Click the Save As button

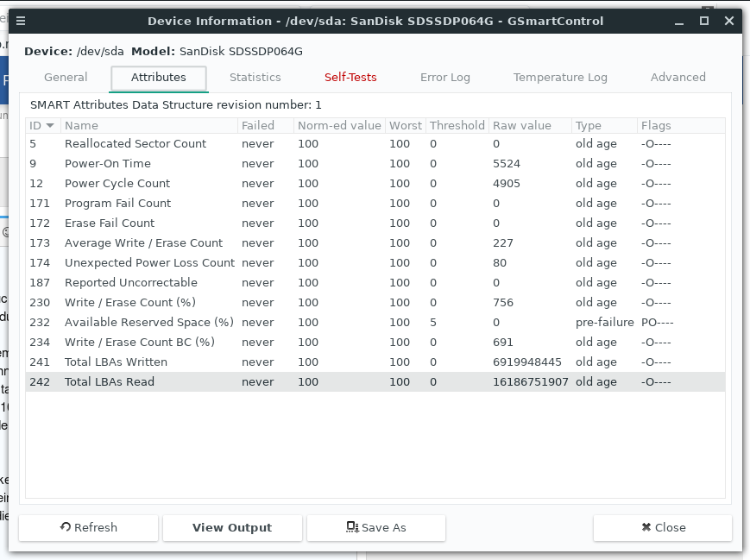pos(376,527)
